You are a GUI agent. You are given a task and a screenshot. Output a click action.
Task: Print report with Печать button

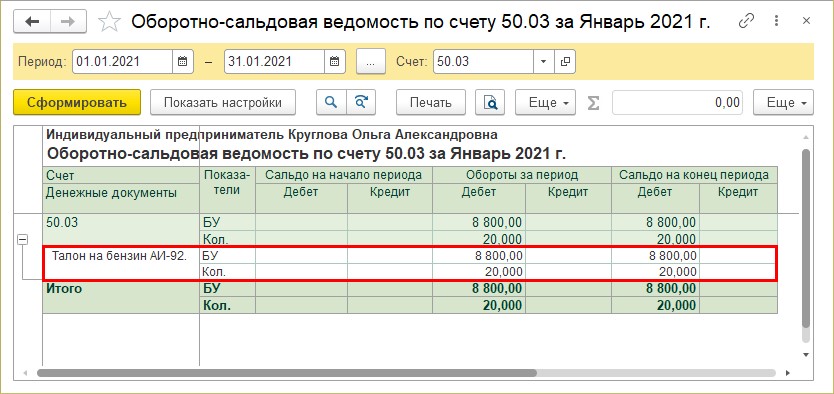[431, 103]
